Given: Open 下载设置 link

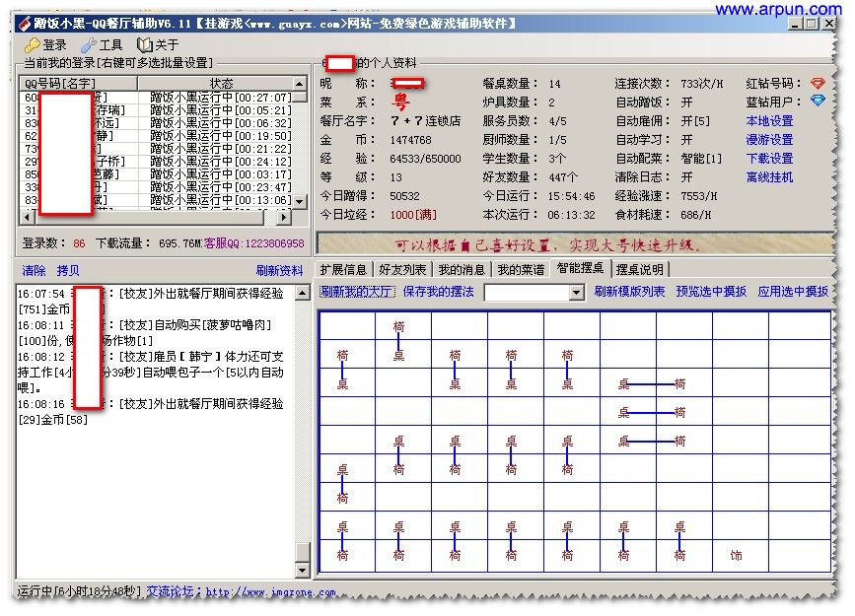Looking at the screenshot, I should [x=769, y=158].
